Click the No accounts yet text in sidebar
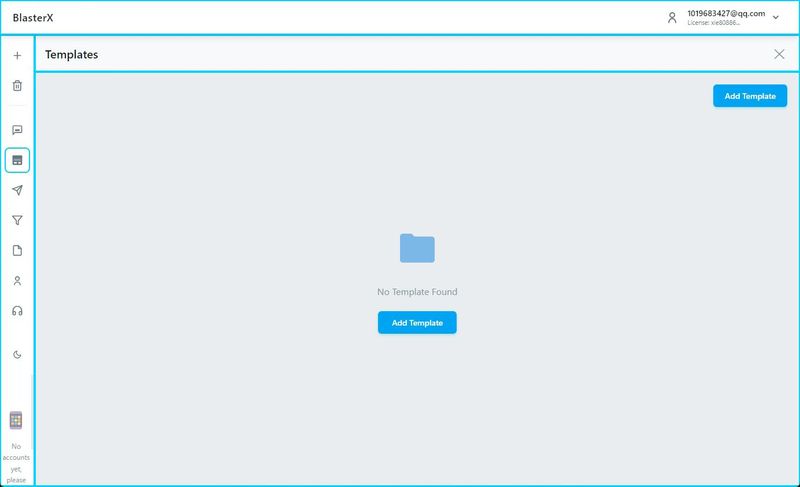 click(x=16, y=463)
